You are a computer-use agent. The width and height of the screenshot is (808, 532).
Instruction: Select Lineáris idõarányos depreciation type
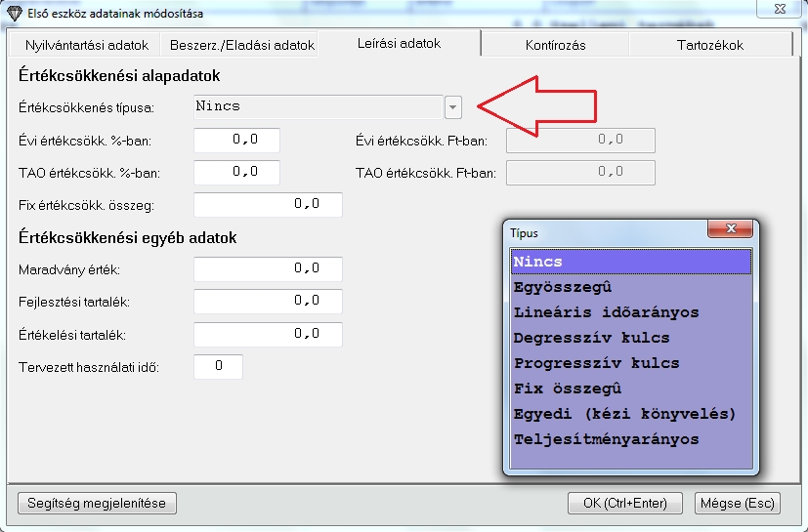tap(606, 313)
